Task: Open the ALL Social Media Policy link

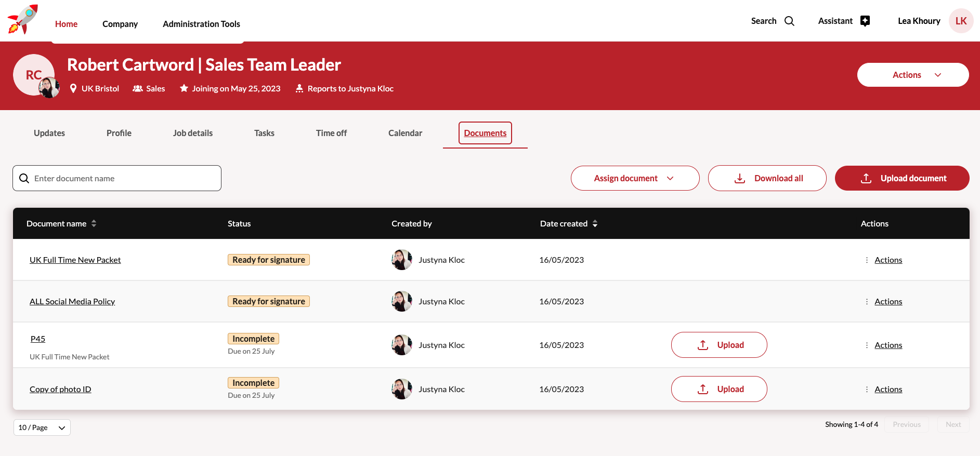Action: tap(72, 302)
